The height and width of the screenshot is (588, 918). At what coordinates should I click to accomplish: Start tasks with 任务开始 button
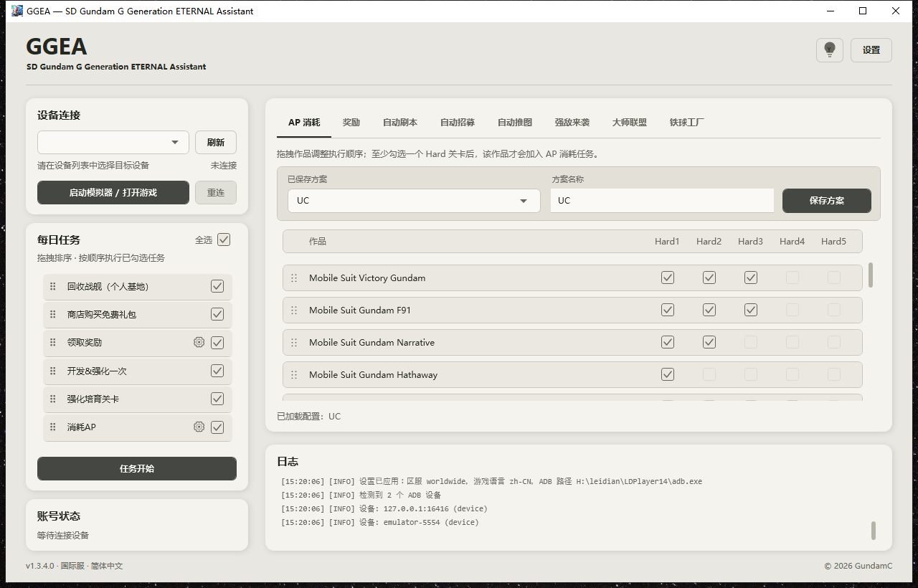[x=137, y=468]
